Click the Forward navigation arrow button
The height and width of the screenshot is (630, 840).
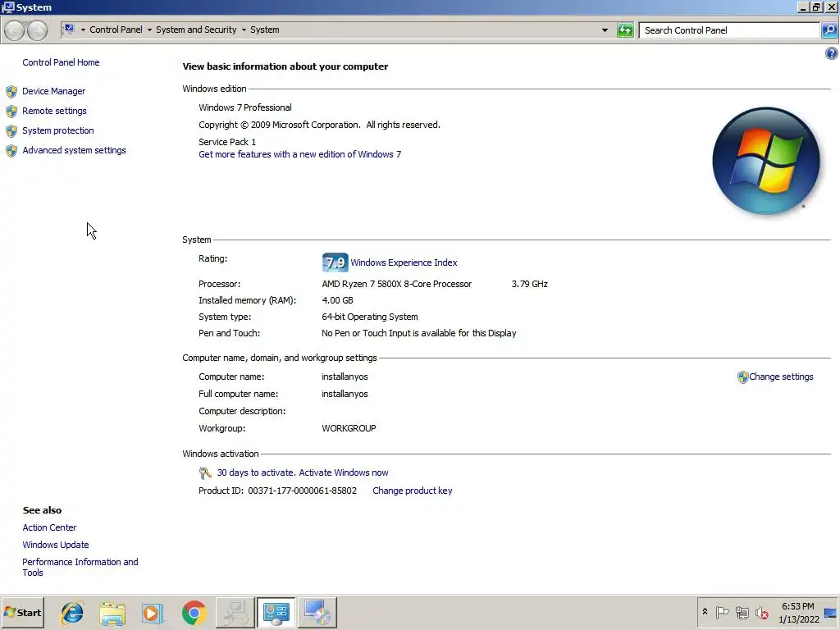[37, 30]
